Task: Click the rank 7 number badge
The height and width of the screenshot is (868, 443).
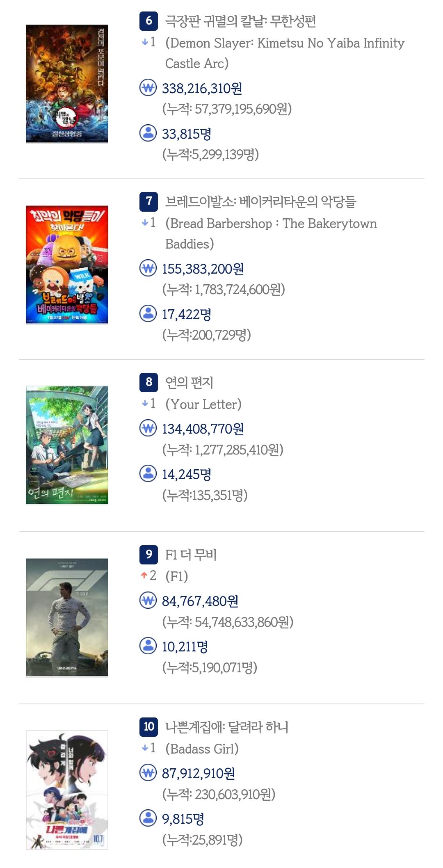Action: pyautogui.click(x=148, y=201)
